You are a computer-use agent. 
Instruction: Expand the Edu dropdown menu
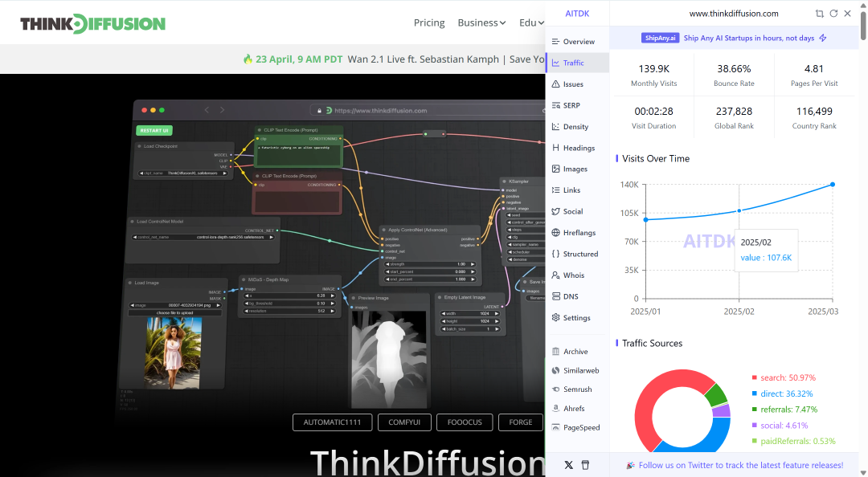tap(531, 22)
